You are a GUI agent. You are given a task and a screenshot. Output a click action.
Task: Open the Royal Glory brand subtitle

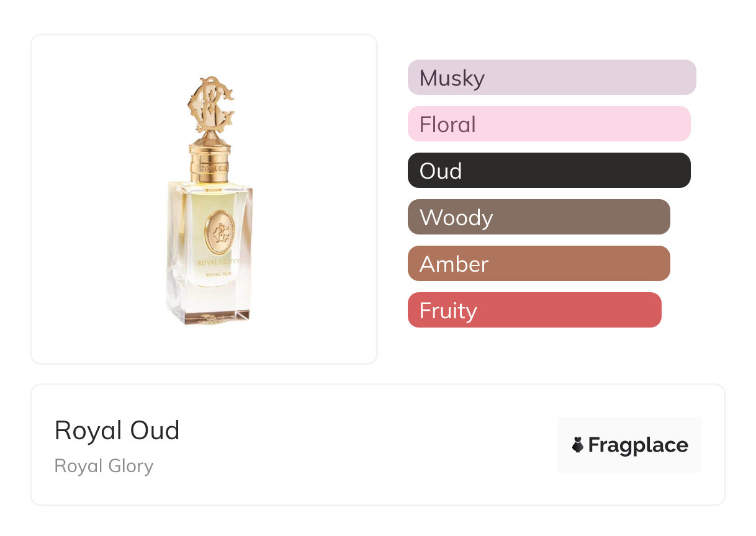(x=104, y=466)
